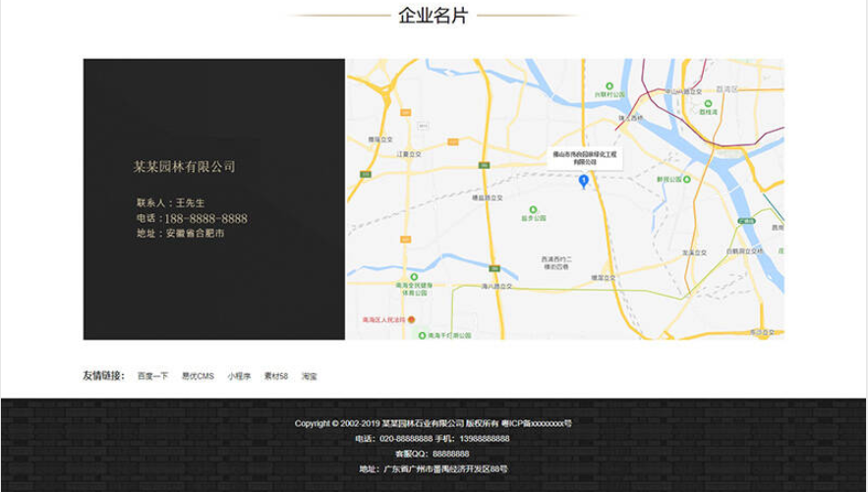Click the 南海千灯湖公园 park icon

424,335
